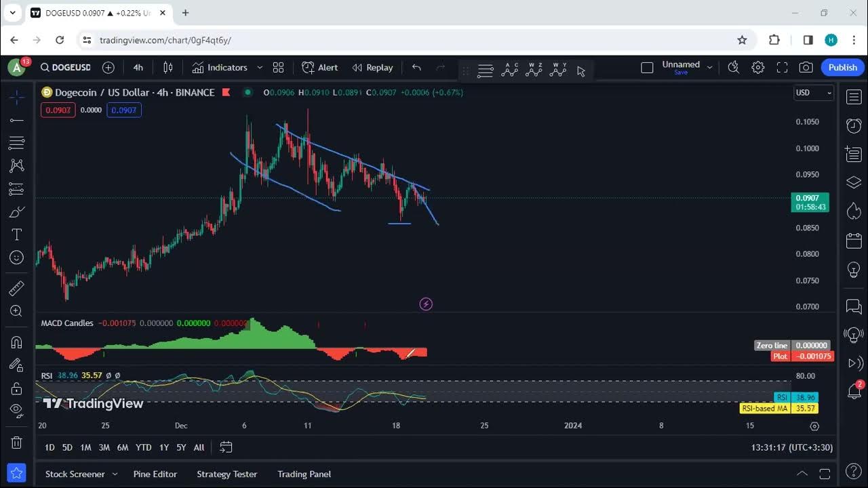Set chart range to 1M
Image resolution: width=868 pixels, height=488 pixels.
click(85, 447)
